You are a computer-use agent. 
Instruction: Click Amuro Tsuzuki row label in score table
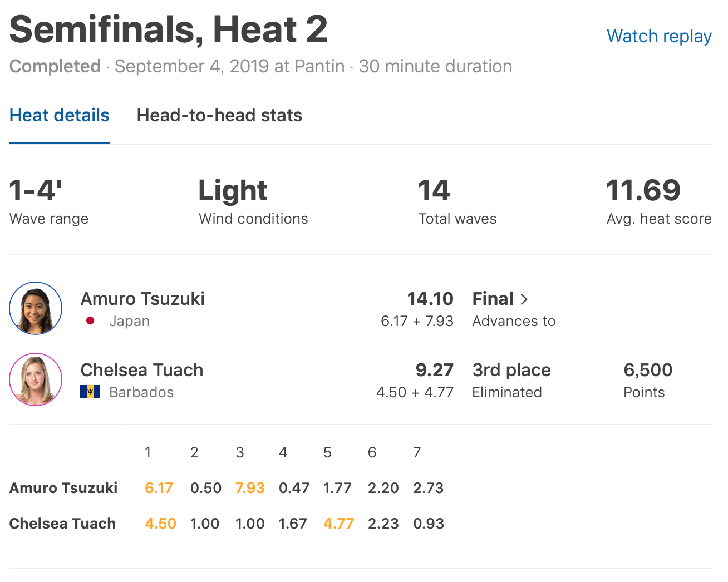pos(63,488)
